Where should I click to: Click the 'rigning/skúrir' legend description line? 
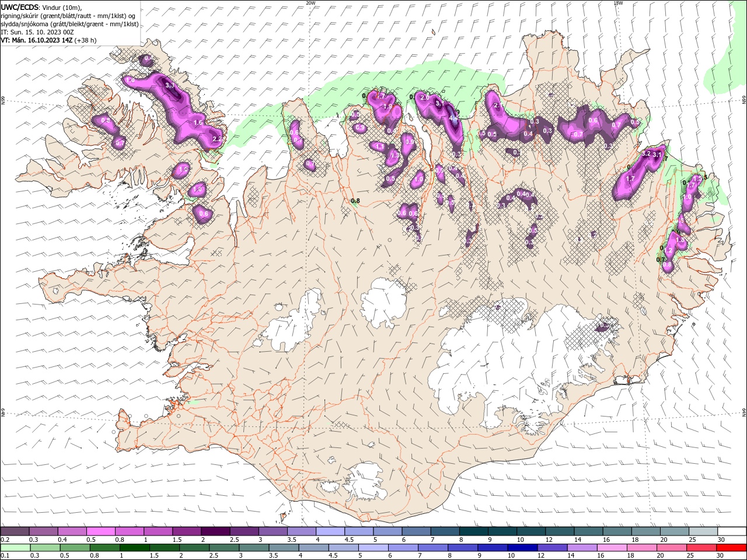click(69, 16)
